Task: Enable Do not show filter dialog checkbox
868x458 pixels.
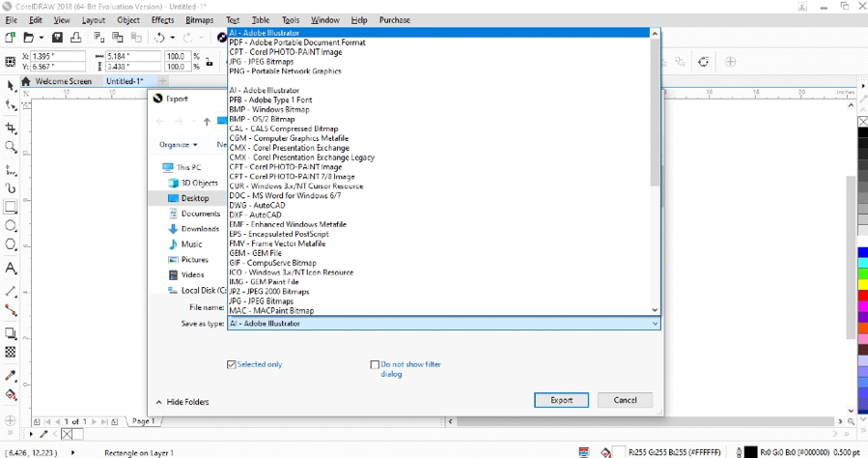Action: tap(375, 364)
